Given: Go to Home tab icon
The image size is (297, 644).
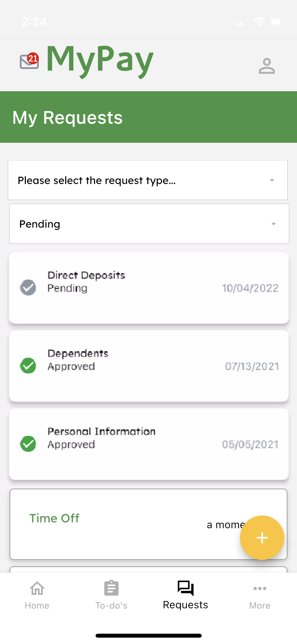Looking at the screenshot, I should pos(37,588).
